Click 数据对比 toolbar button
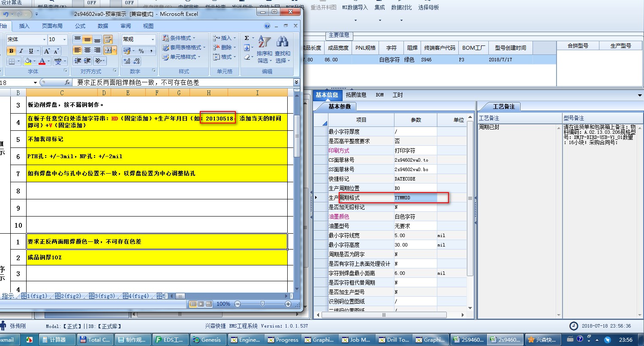Screen dimensions: 644x346 [x=401, y=8]
